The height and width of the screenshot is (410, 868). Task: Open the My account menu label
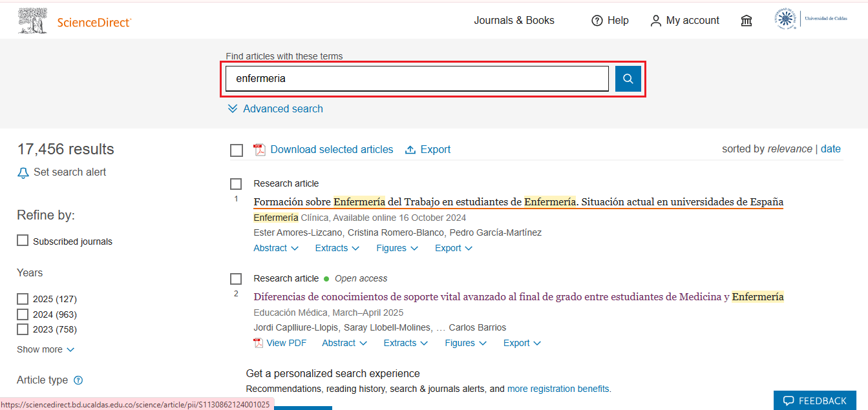[693, 21]
